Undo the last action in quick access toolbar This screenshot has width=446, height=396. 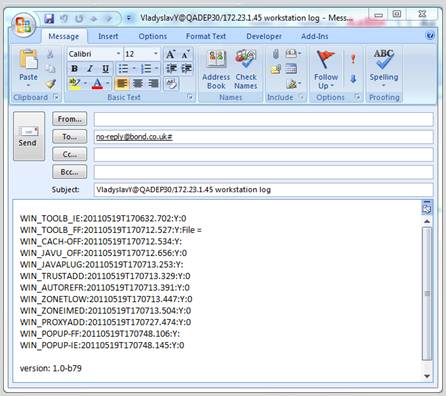click(x=64, y=18)
